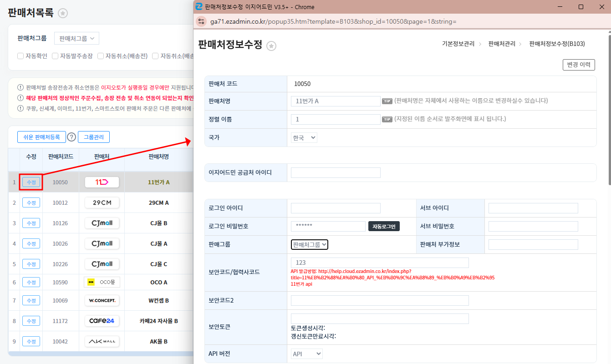The image size is (611, 364).
Task: Expand the 판매그룹 dropdown in the popup
Action: point(310,244)
